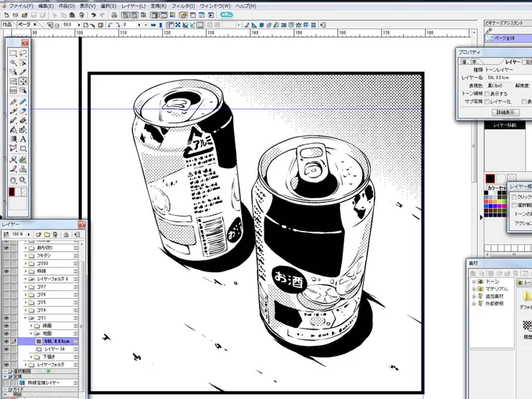Open the 表示(V) menu

pyautogui.click(x=88, y=6)
